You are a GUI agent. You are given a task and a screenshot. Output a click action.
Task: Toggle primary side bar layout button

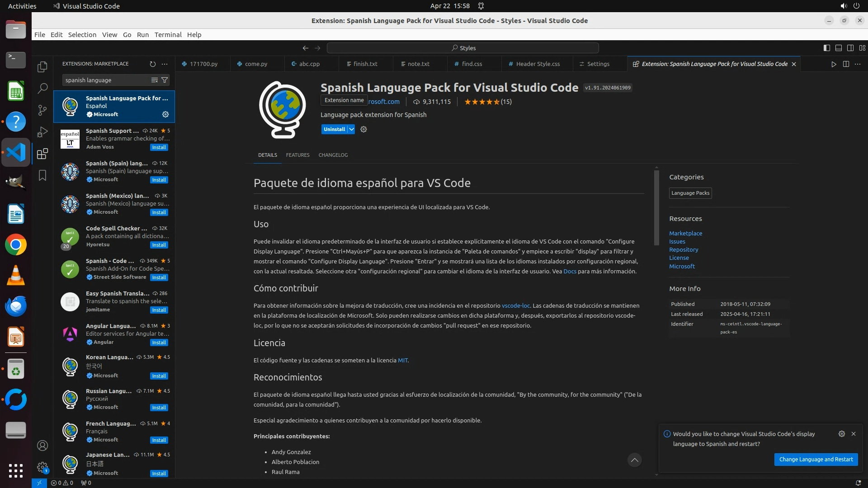[x=827, y=48]
